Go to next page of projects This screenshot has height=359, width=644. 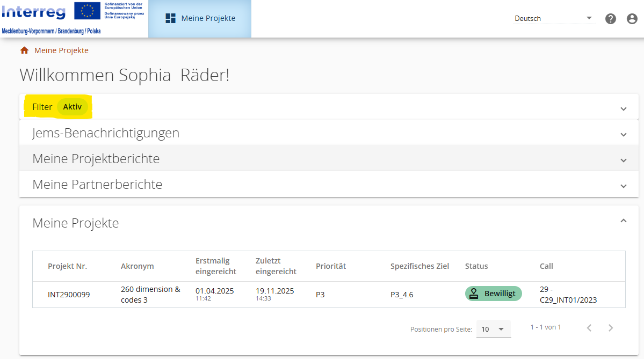pyautogui.click(x=610, y=328)
